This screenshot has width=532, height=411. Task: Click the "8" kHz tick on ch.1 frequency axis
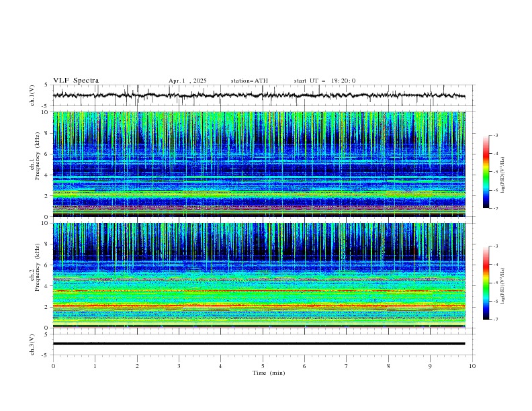47,133
